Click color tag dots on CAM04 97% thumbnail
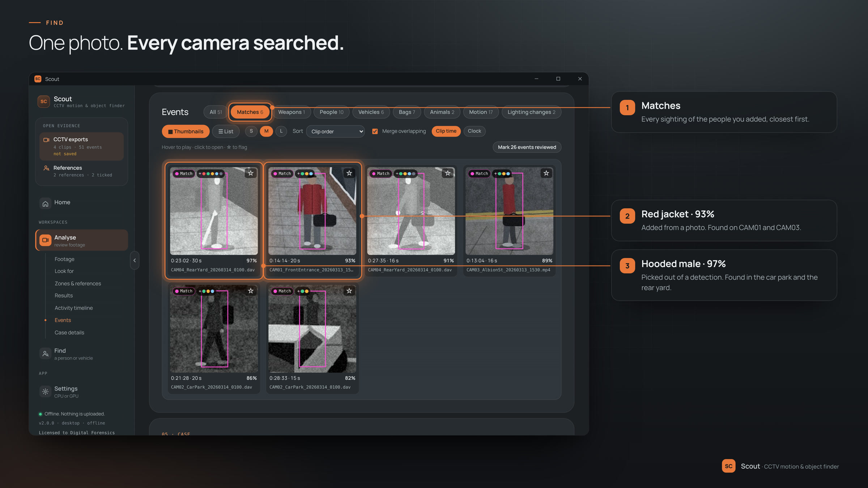Image resolution: width=868 pixels, height=488 pixels. click(x=212, y=174)
